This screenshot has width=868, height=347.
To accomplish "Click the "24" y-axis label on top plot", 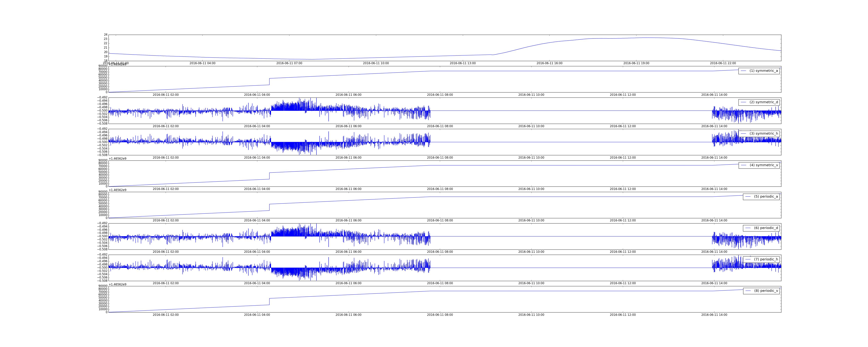I will click(x=106, y=35).
